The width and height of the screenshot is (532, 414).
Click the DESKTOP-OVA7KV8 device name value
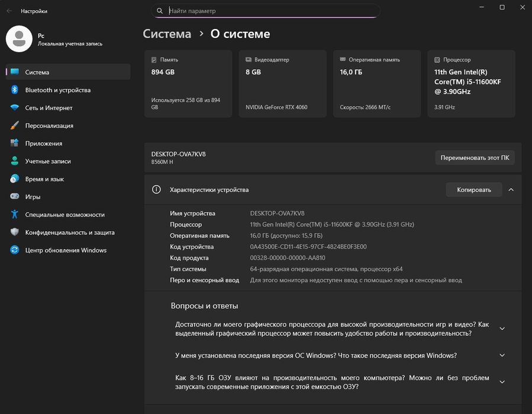point(277,214)
